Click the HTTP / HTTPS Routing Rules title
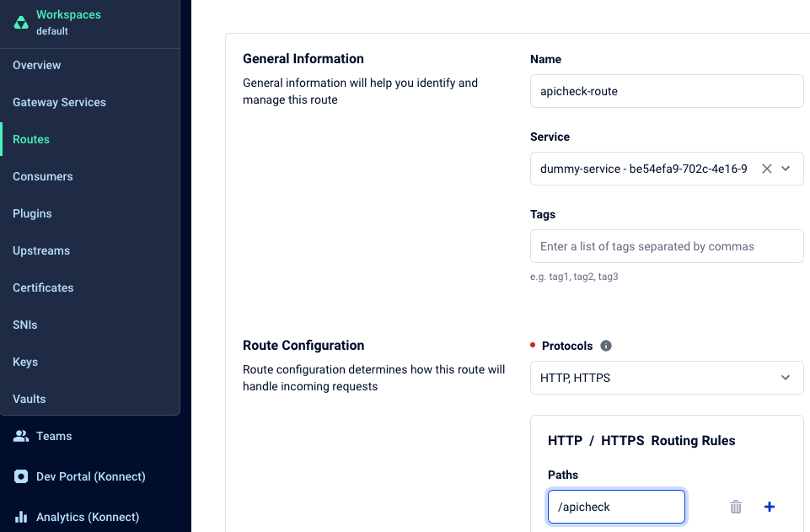 [x=641, y=441]
